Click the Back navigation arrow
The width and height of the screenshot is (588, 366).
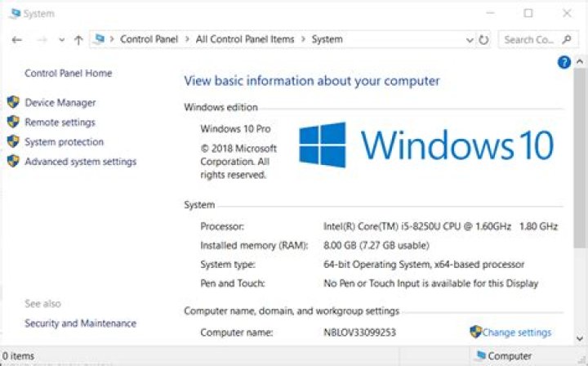pos(16,40)
